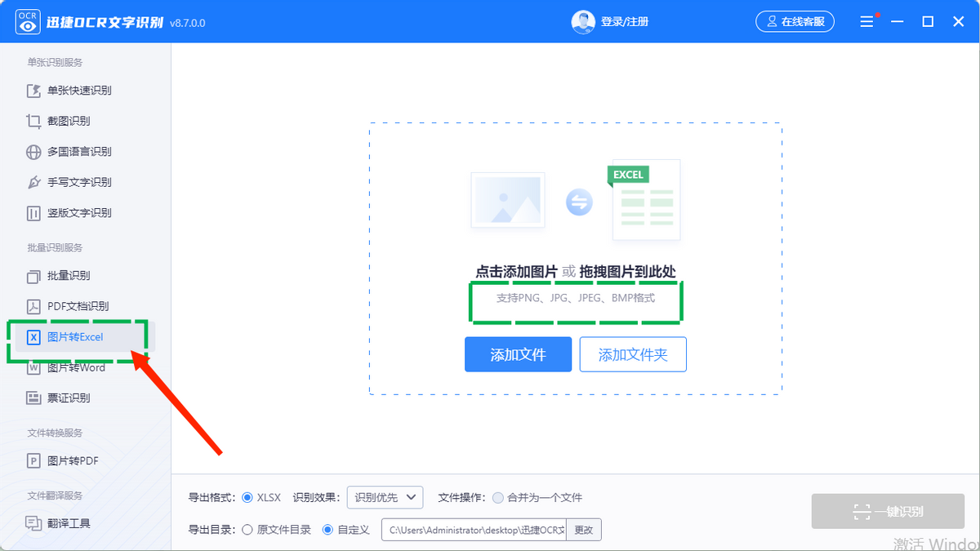
Task: Click the batch recognition icon
Action: click(x=33, y=276)
